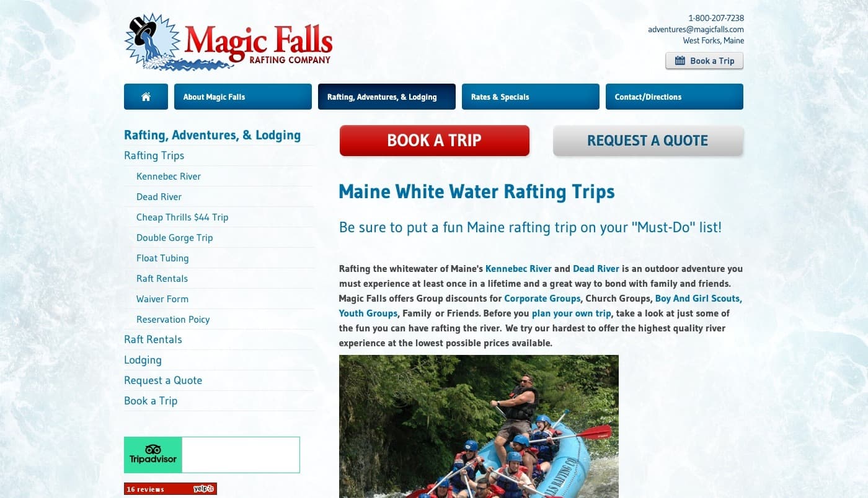Click the calendar Book a Trip button
Screen dimensions: 868x498
click(704, 61)
